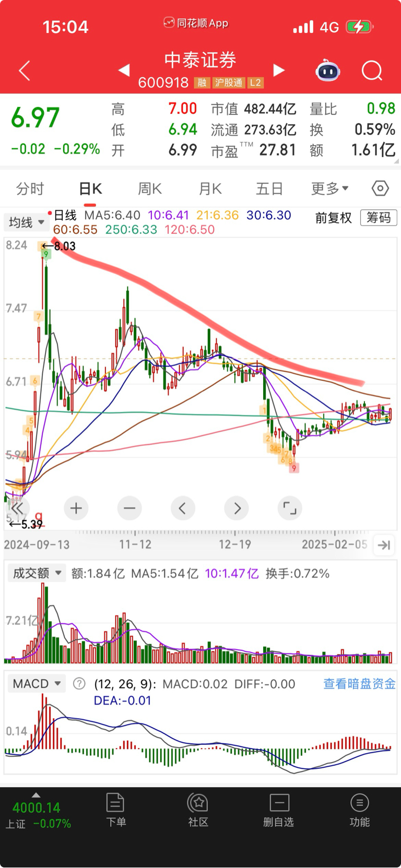
Task: Tap 删自选 remove from watchlist
Action: [x=279, y=810]
